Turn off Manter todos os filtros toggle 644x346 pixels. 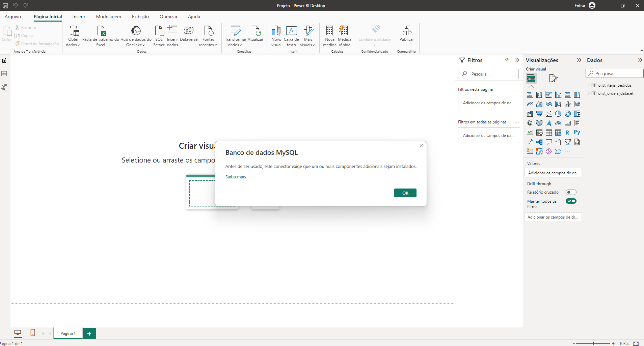(571, 201)
